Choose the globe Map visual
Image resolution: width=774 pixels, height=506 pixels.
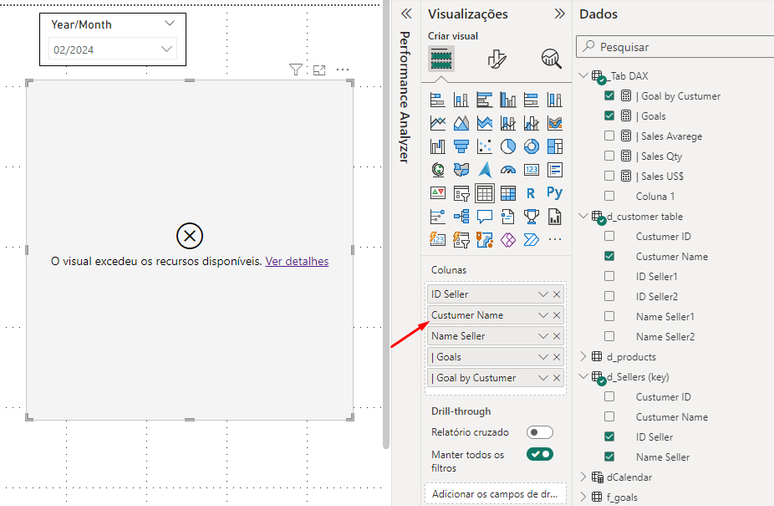[x=437, y=170]
